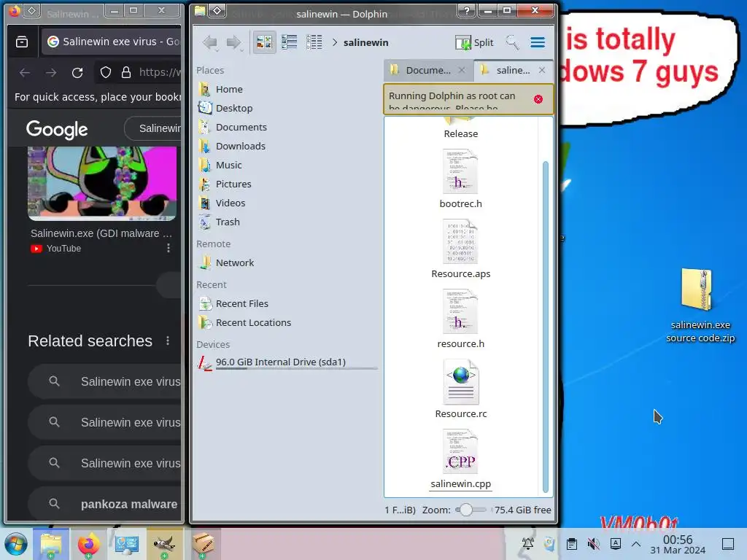Screen dimensions: 747x560
Task: Open Related searches options menu
Action: [168, 341]
